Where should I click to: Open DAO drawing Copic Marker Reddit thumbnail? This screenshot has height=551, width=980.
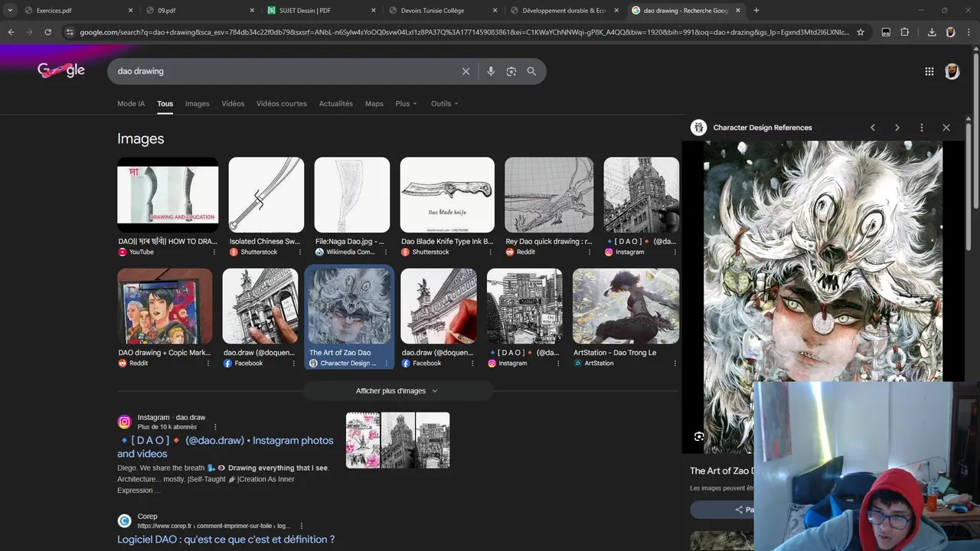click(165, 306)
